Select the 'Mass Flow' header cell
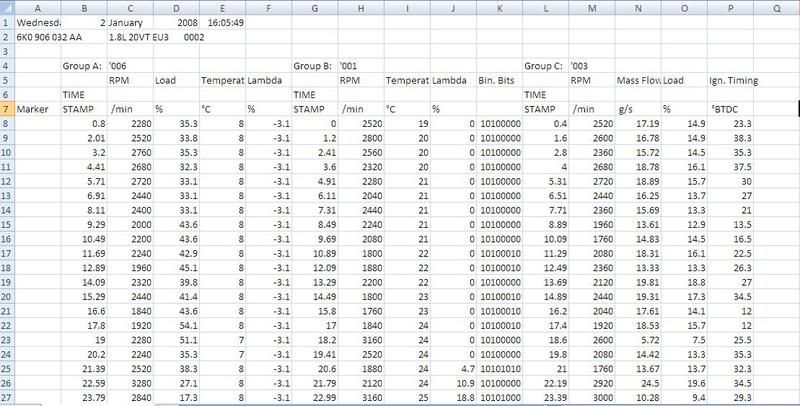 (638, 81)
